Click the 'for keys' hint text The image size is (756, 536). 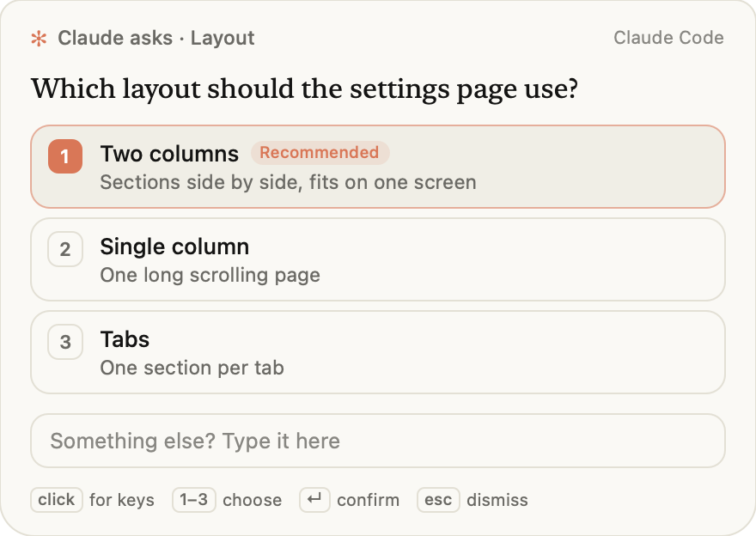coord(122,500)
